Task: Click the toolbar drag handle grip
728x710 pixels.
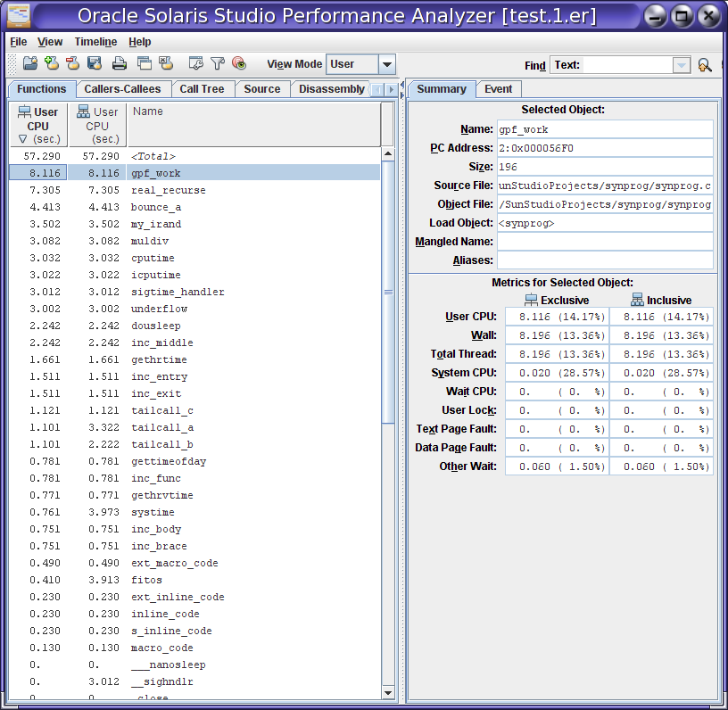Action: 12,64
